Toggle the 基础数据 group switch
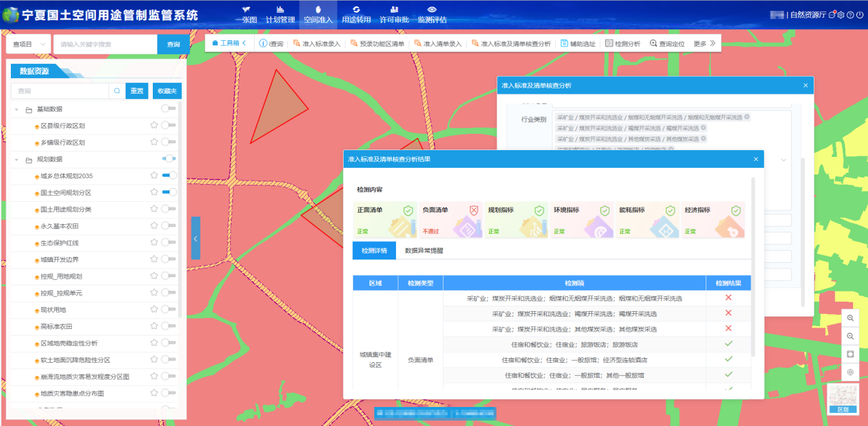This screenshot has width=868, height=426. tap(168, 109)
